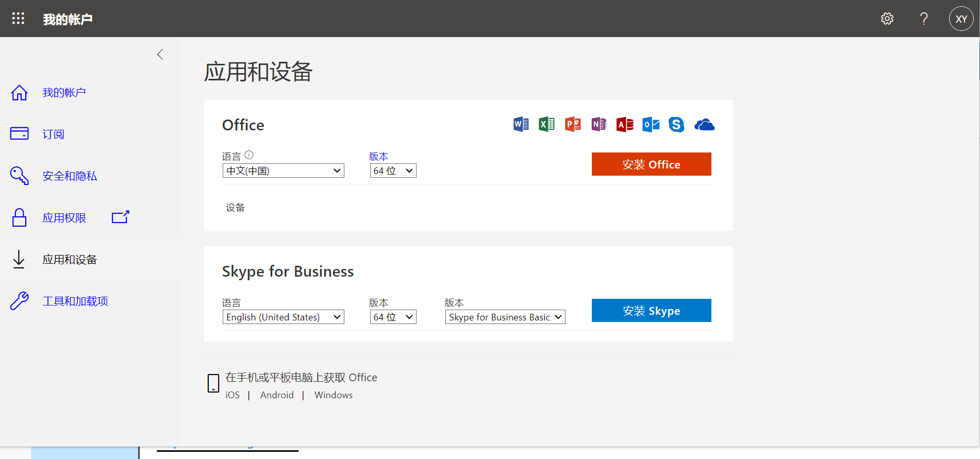Collapse the left navigation sidebar
980x459 pixels.
(x=160, y=55)
